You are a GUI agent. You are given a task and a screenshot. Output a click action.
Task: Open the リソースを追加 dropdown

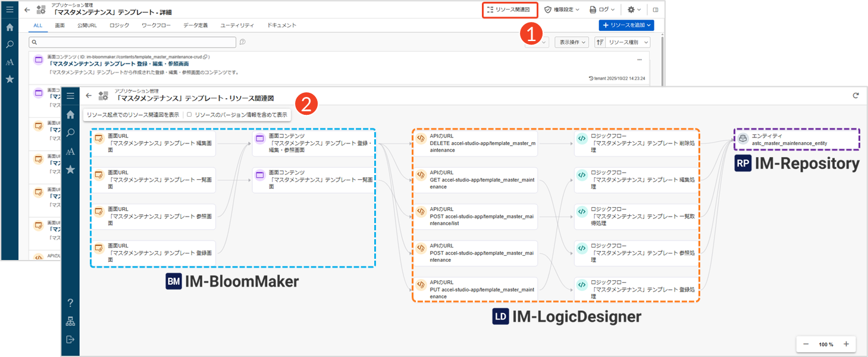[626, 25]
